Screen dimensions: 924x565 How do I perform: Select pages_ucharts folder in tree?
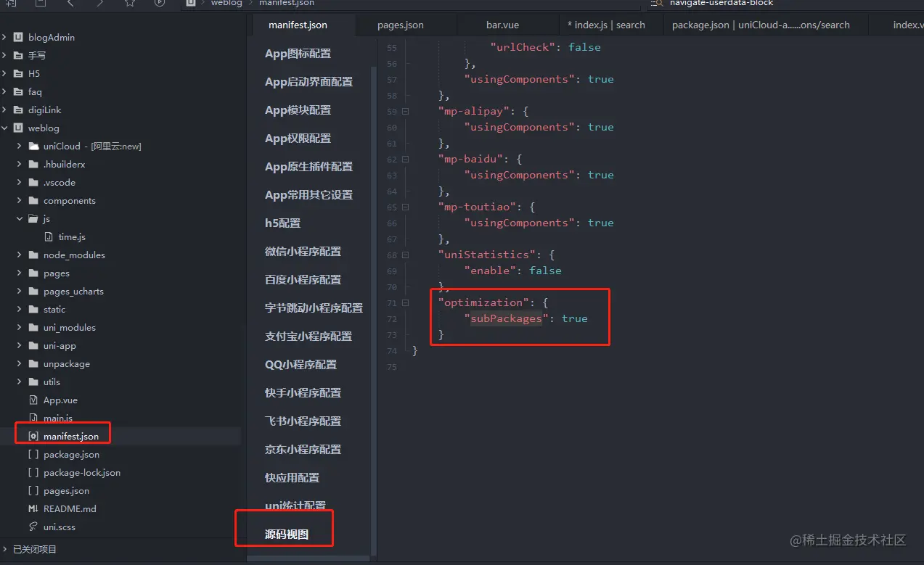tap(73, 291)
